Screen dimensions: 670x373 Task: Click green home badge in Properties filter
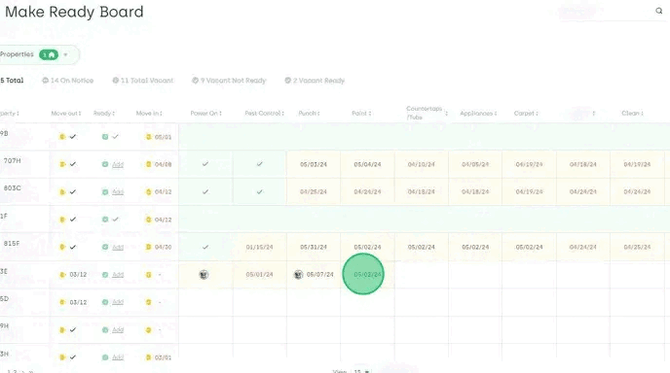tap(49, 55)
